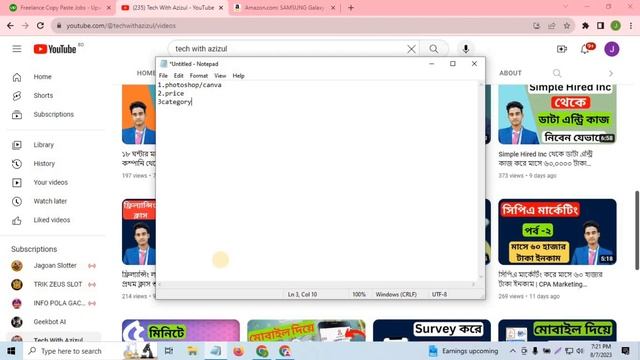Show hidden system tray icons chevron

513,351
